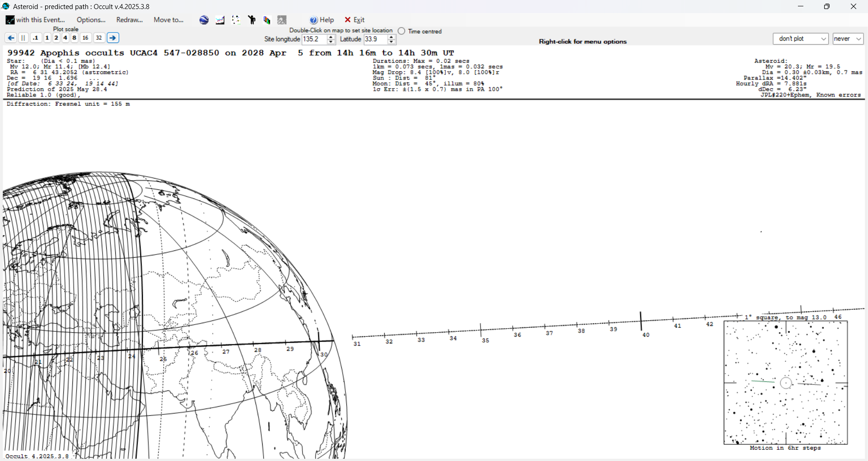The height and width of the screenshot is (461, 868).
Task: Set plot scale to 8
Action: click(74, 38)
